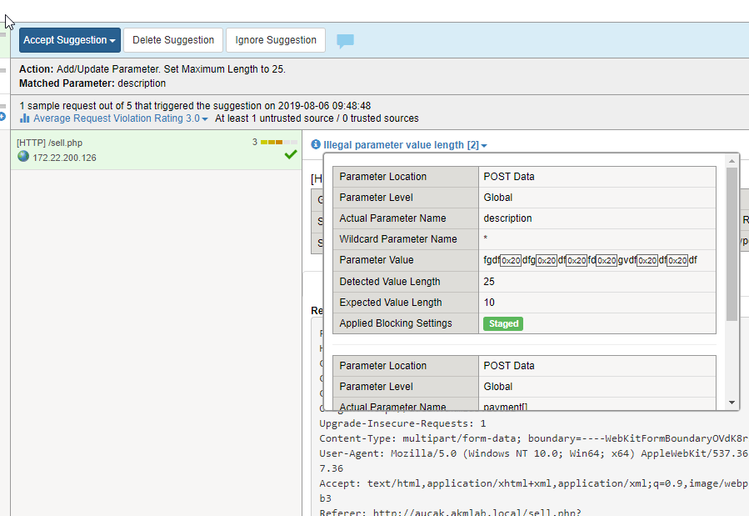Screen dimensions: 749x516
Task: Click the bar chart icon beside Violation Rating
Action: pos(24,118)
